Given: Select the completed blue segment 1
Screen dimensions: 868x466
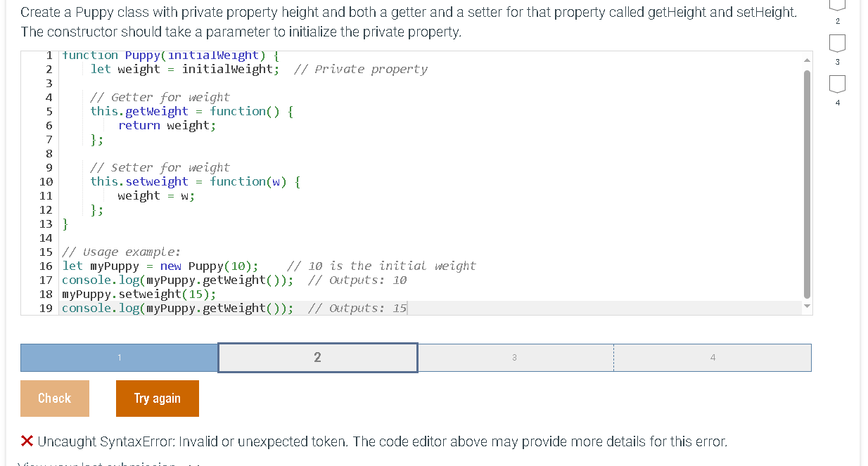Looking at the screenshot, I should [x=118, y=358].
